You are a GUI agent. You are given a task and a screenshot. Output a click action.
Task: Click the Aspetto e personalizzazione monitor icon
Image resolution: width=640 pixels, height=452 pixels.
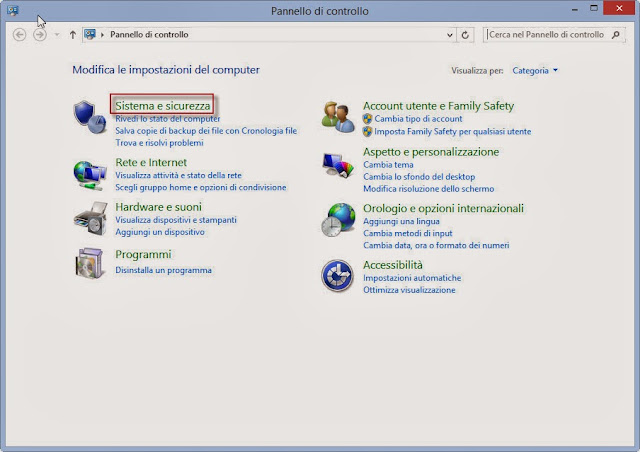pos(338,164)
